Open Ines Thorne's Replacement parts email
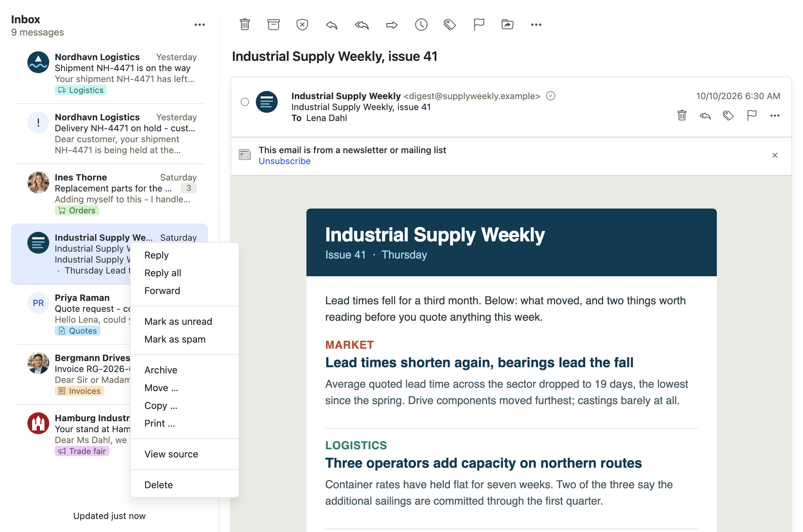Image resolution: width=803 pixels, height=532 pixels. pos(109,194)
